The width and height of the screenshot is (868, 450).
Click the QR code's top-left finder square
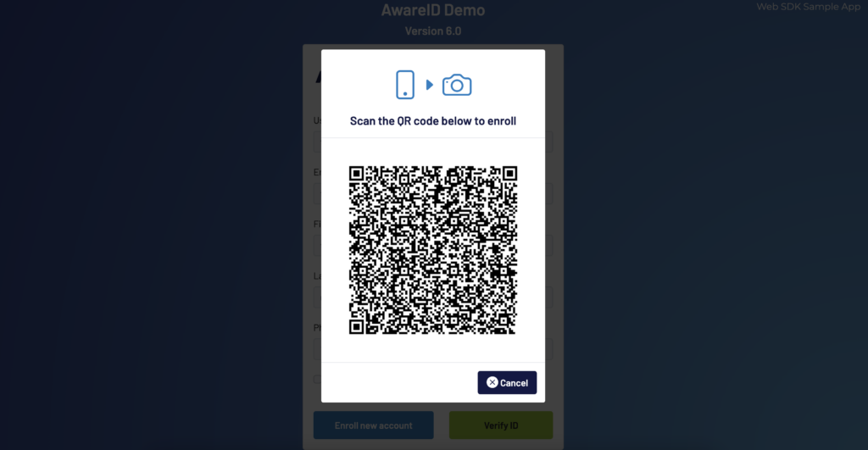357,174
